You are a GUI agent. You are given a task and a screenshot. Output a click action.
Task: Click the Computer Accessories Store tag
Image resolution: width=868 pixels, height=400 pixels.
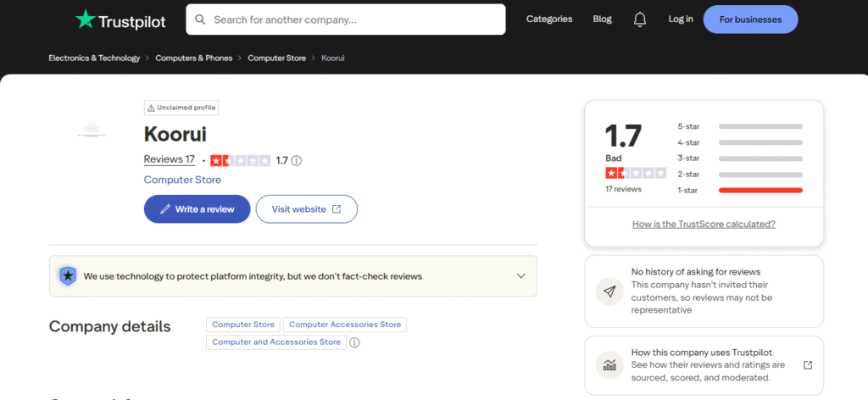point(345,325)
